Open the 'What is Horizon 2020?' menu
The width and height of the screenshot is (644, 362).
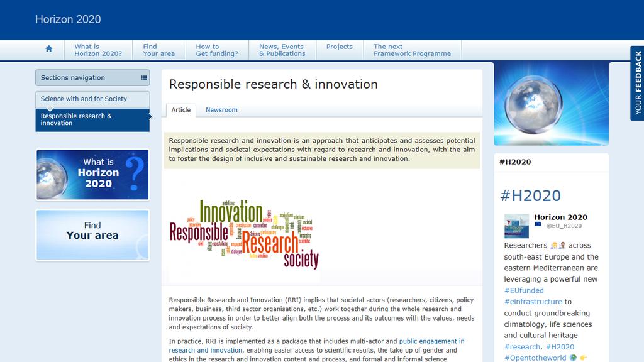point(98,50)
